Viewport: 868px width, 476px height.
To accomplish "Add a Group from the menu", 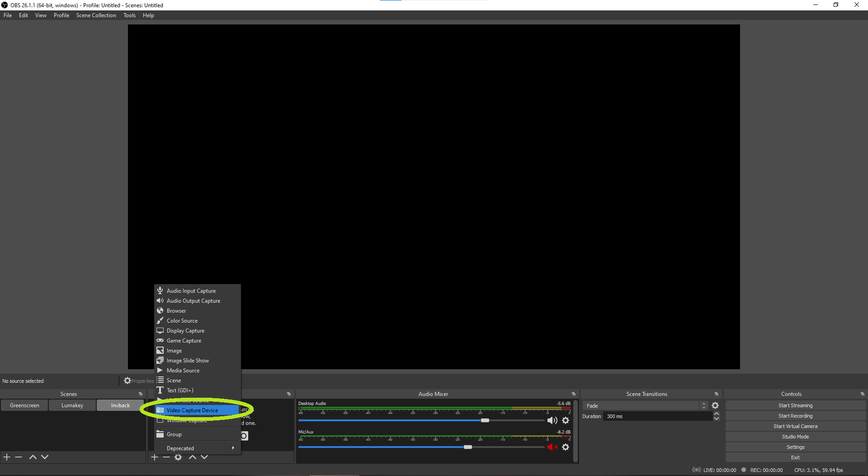I will pyautogui.click(x=198, y=434).
